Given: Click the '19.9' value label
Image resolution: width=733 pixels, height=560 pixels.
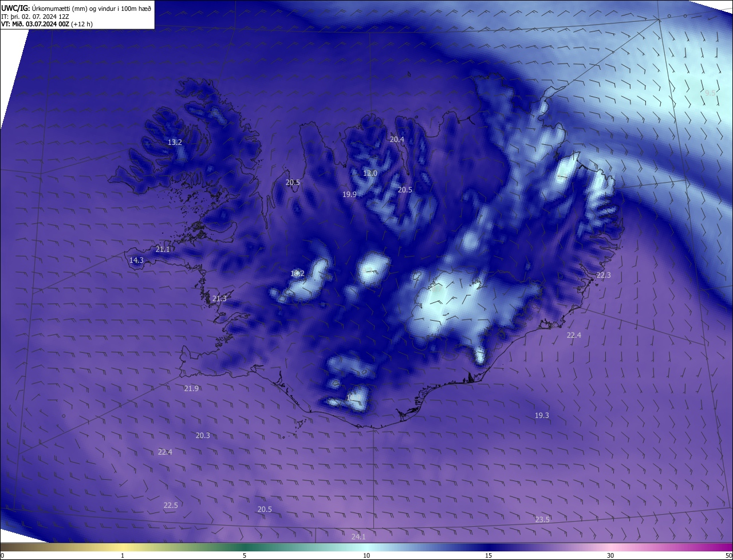Looking at the screenshot, I should coord(349,194).
